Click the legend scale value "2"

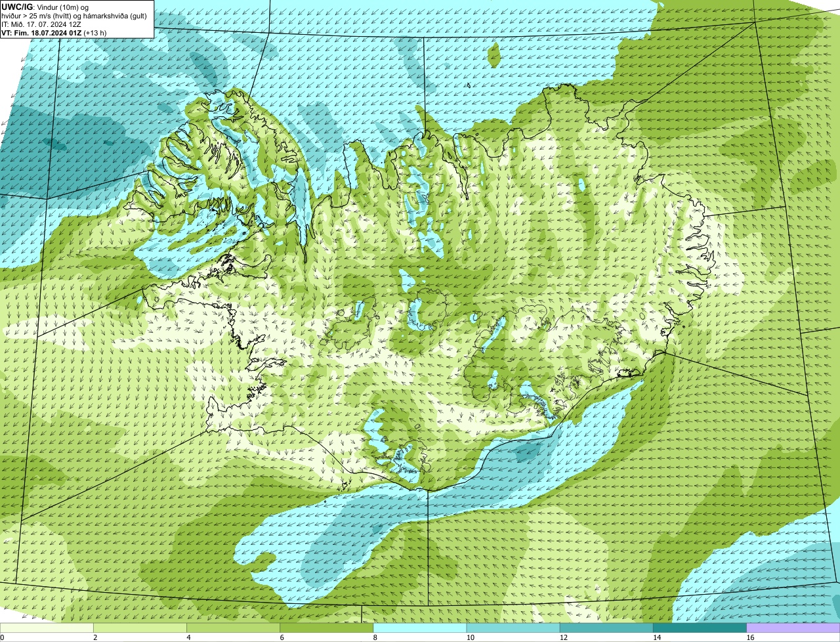click(x=95, y=637)
